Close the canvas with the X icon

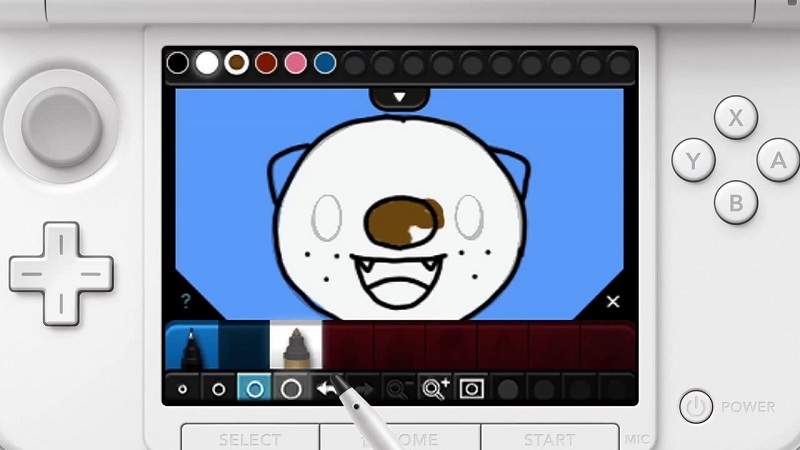click(613, 301)
